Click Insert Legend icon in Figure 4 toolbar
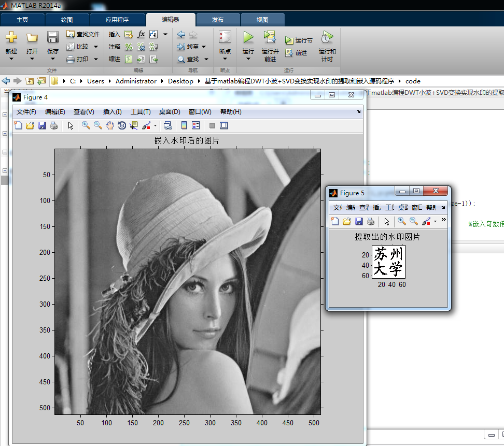504x446 pixels. tap(196, 125)
